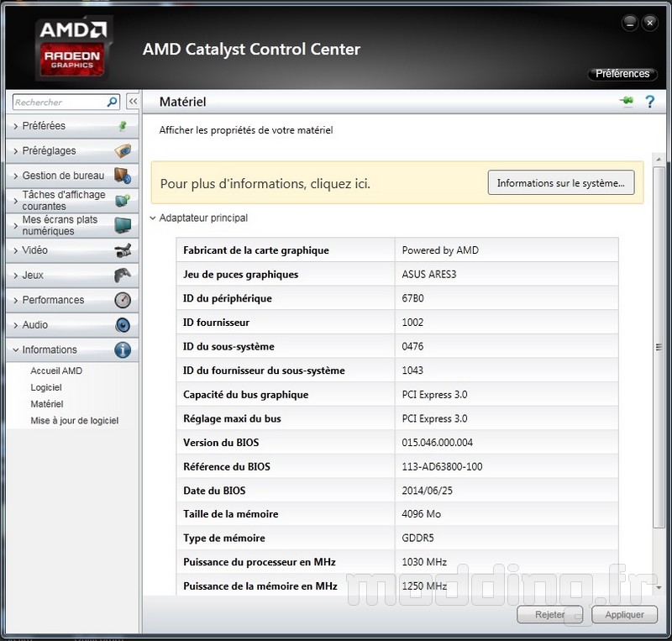Click the Vidéo camcorder icon
The image size is (672, 641).
[x=123, y=250]
